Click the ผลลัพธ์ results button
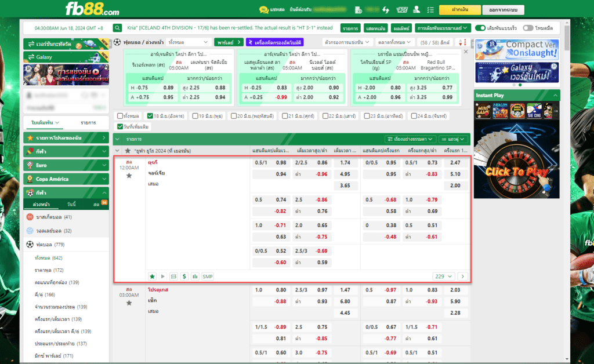 [401, 28]
